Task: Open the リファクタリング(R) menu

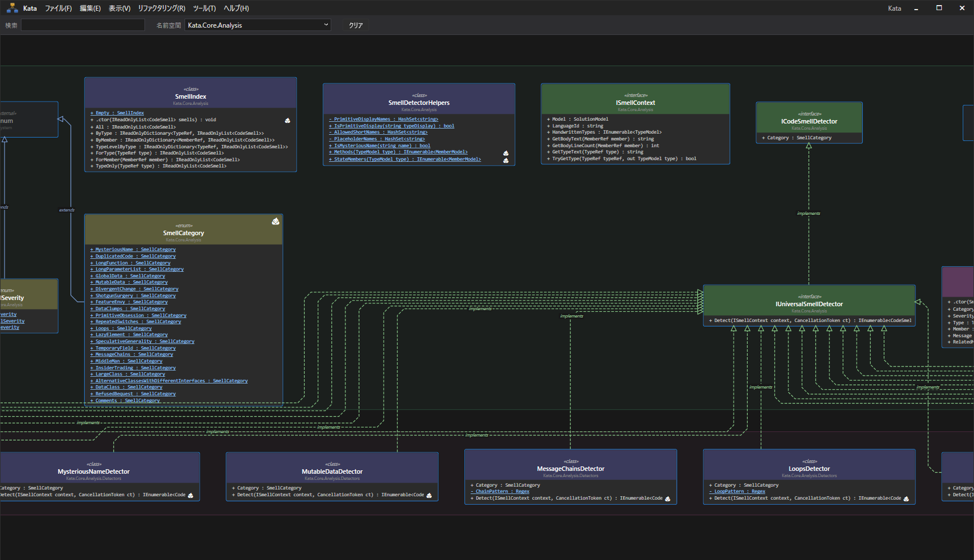Action: [161, 8]
